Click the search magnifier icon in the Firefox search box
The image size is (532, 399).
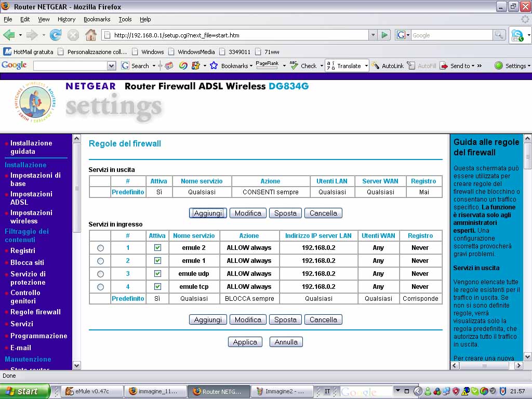click(x=499, y=35)
